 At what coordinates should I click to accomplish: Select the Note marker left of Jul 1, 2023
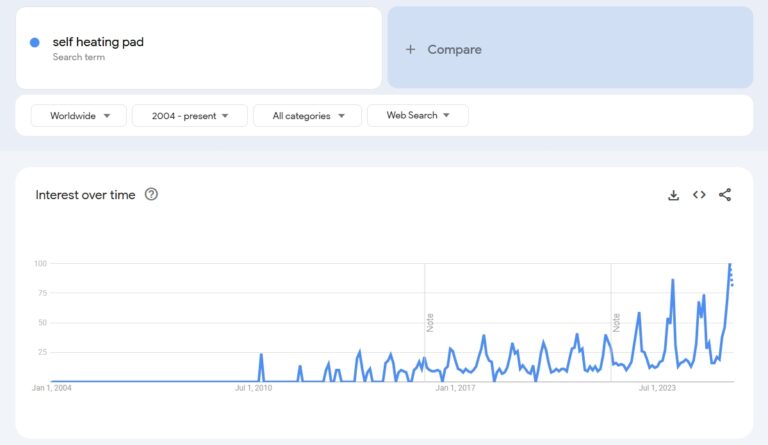tap(616, 322)
